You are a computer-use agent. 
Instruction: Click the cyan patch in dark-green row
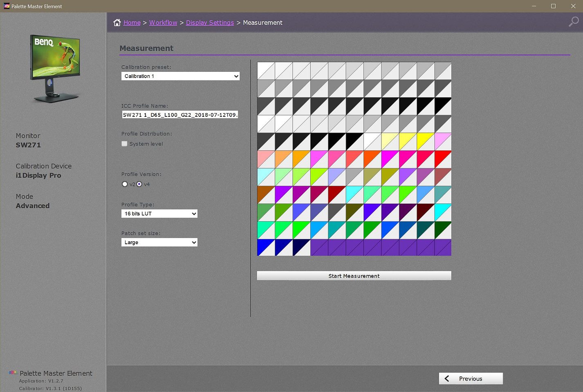click(x=443, y=212)
